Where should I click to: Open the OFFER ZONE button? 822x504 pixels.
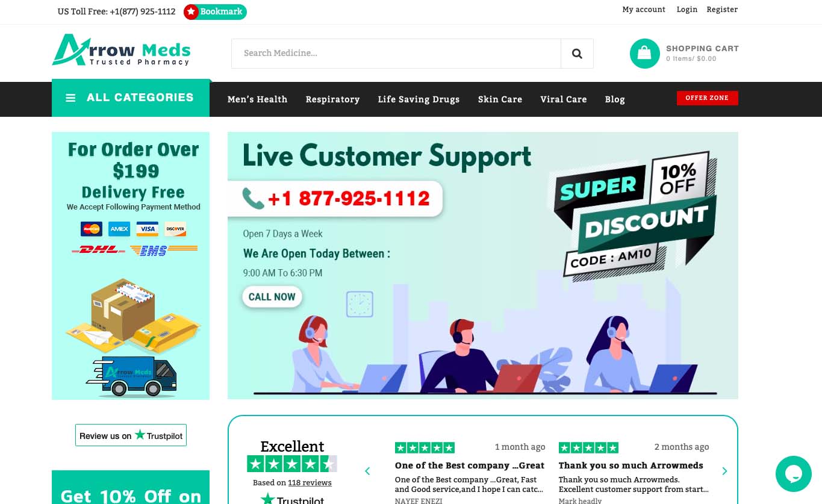point(707,98)
